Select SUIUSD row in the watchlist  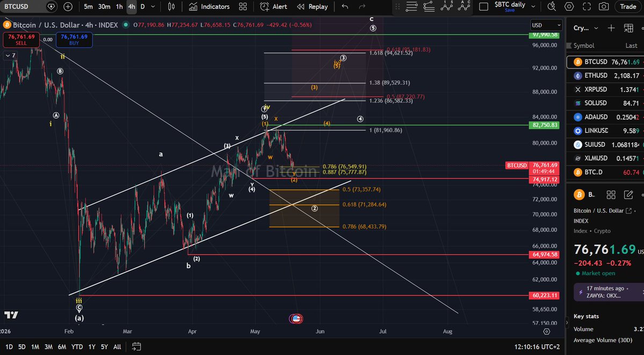[605, 144]
